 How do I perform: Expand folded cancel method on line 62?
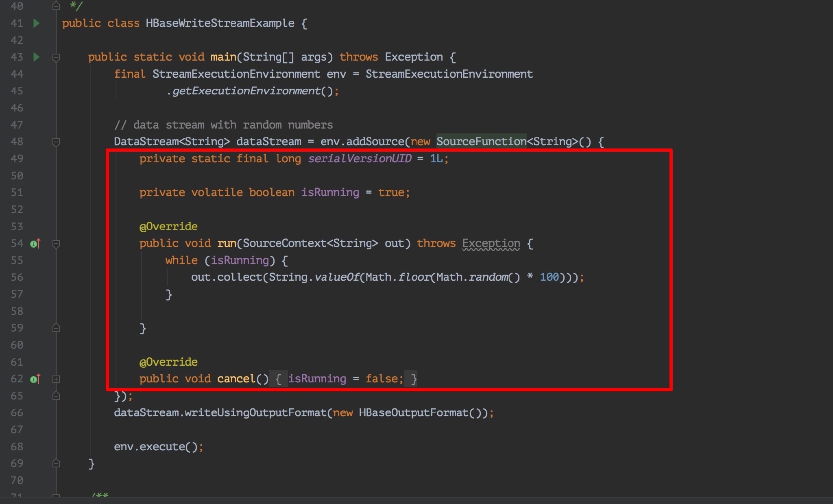(56, 379)
